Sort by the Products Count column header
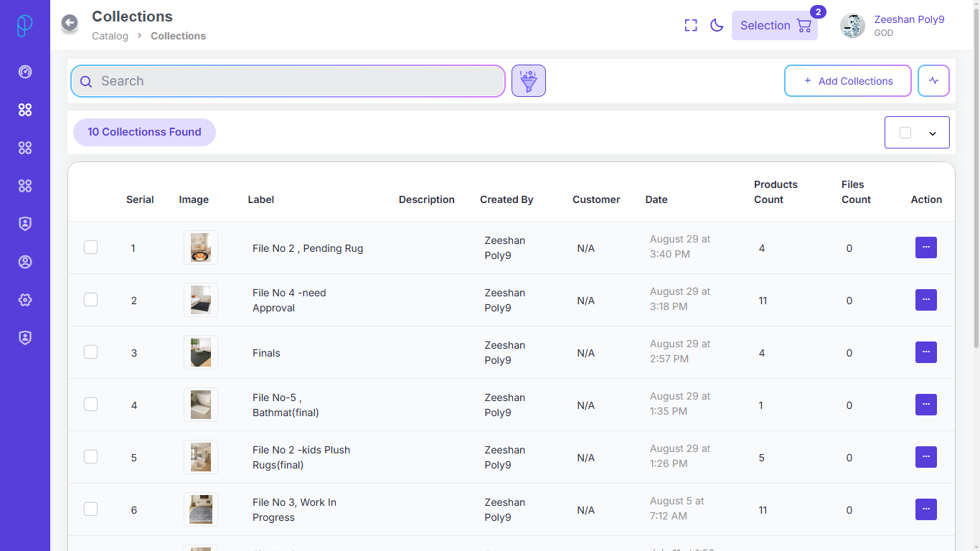The width and height of the screenshot is (980, 551). click(775, 192)
